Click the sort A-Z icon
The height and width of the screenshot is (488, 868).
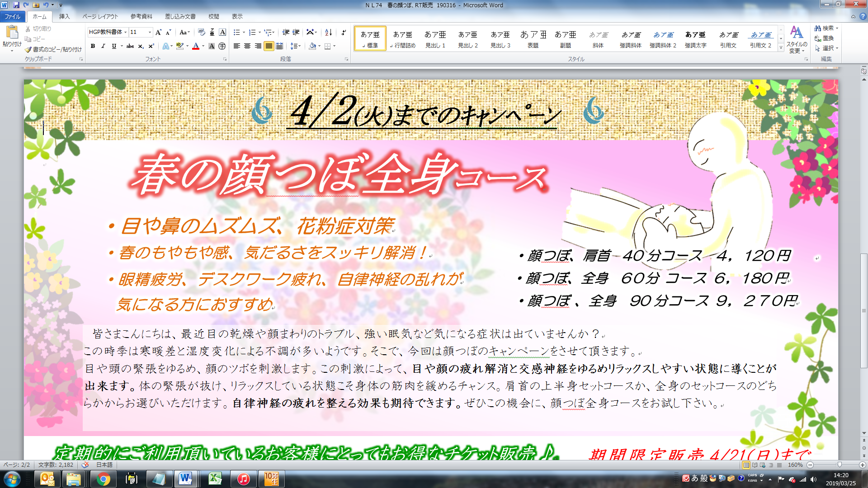point(329,32)
